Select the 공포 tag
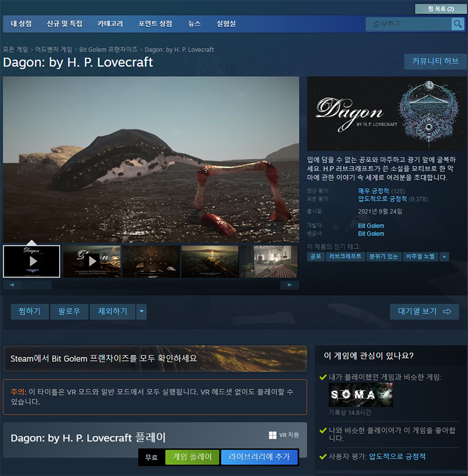Screen dimensions: 468x476 click(x=315, y=257)
